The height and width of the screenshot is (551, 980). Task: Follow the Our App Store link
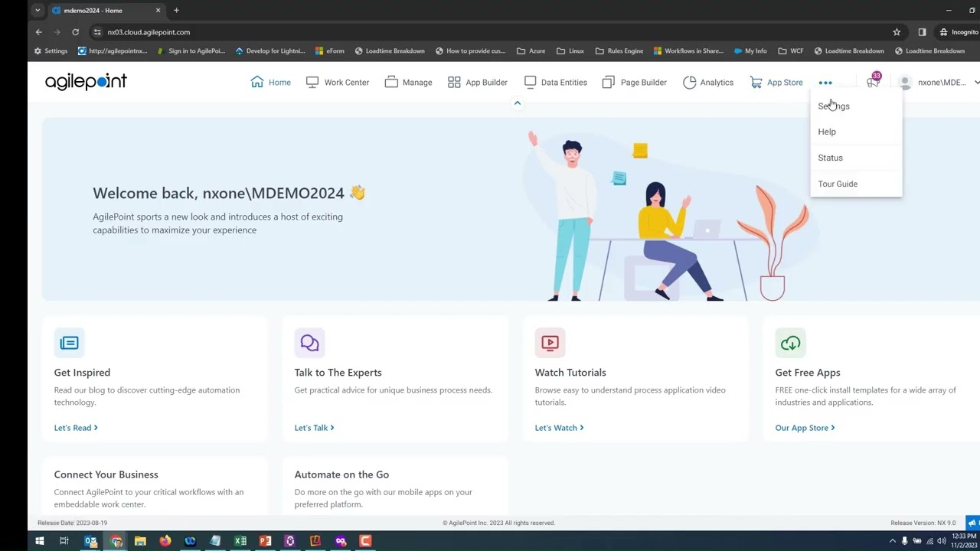click(x=805, y=428)
